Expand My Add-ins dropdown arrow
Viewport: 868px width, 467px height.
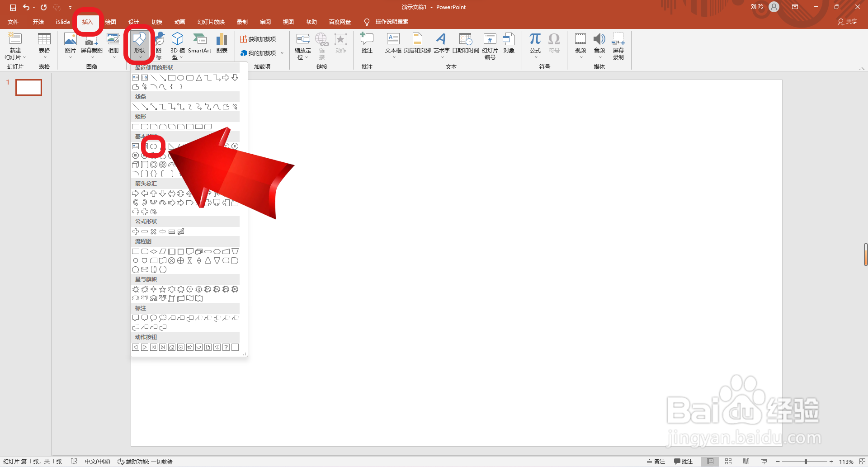[x=282, y=53]
